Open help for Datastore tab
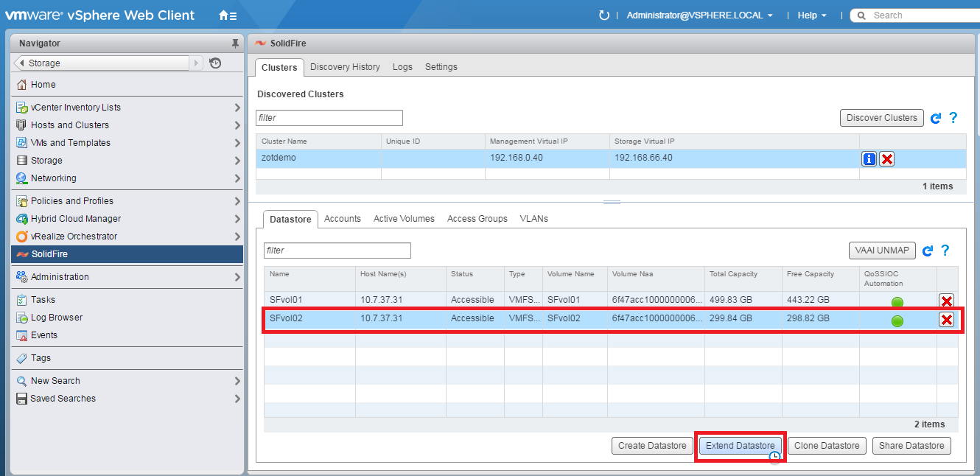The height and width of the screenshot is (476, 980). pyautogui.click(x=945, y=251)
